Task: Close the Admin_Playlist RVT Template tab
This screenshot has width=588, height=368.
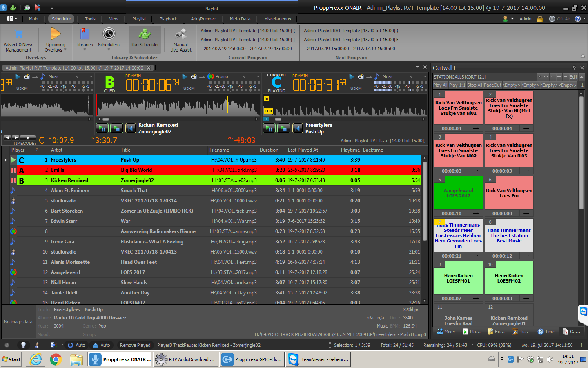Action: [x=149, y=68]
